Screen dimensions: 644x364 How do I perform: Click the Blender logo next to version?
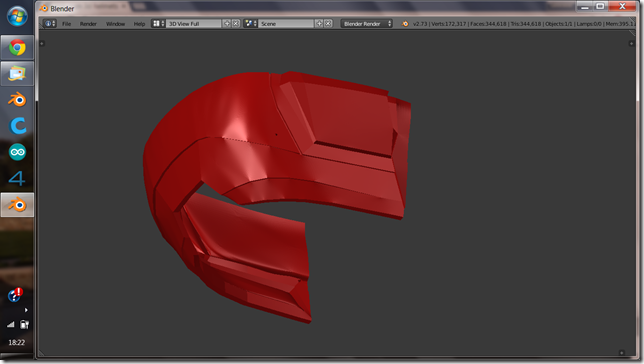(x=405, y=24)
